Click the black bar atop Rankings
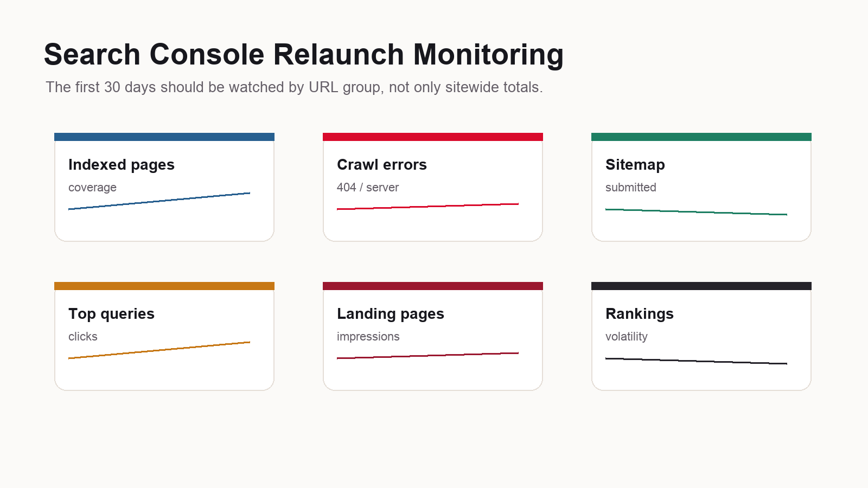The width and height of the screenshot is (868, 488). [701, 286]
